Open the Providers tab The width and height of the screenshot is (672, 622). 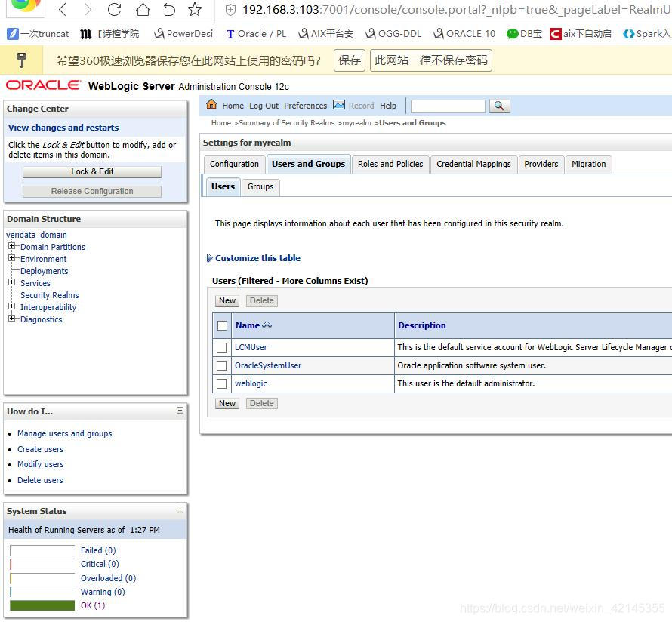(x=541, y=164)
